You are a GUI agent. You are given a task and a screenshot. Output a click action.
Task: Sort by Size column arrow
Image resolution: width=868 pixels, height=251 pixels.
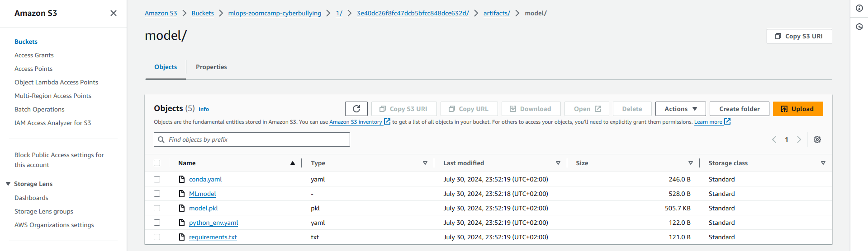click(x=691, y=163)
